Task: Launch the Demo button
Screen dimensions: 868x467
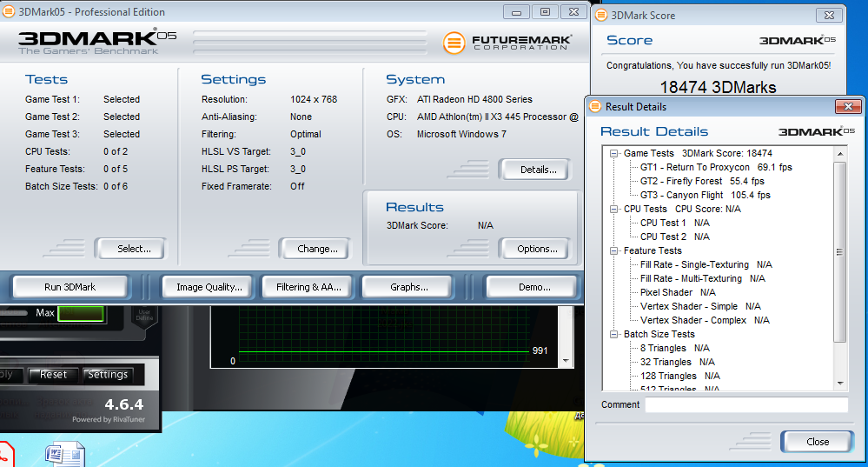Action: (533, 287)
